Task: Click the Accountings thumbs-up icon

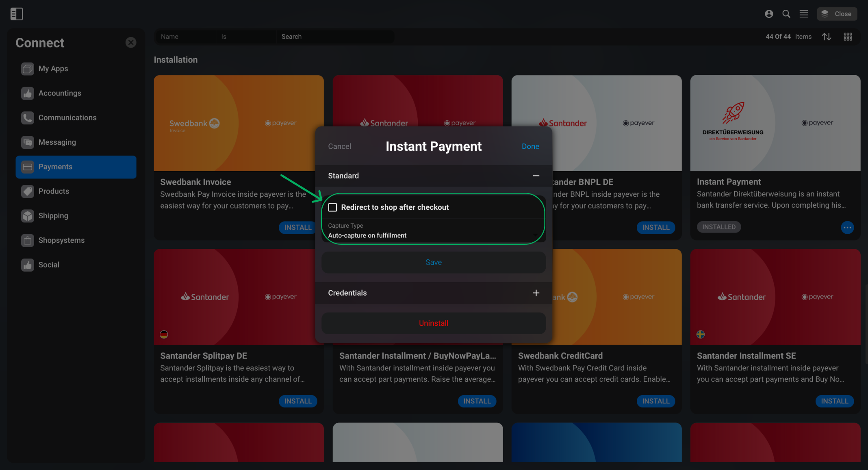Action: (28, 93)
